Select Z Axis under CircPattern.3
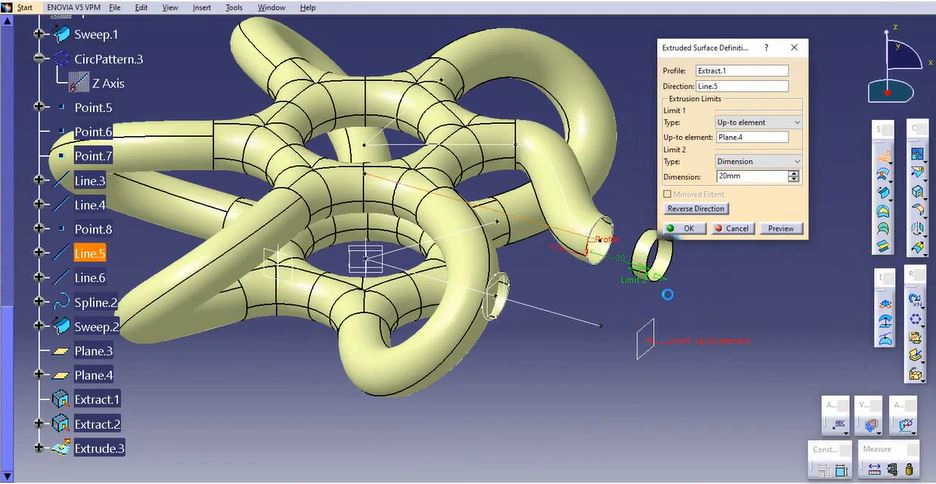The height and width of the screenshot is (484, 936). click(108, 84)
